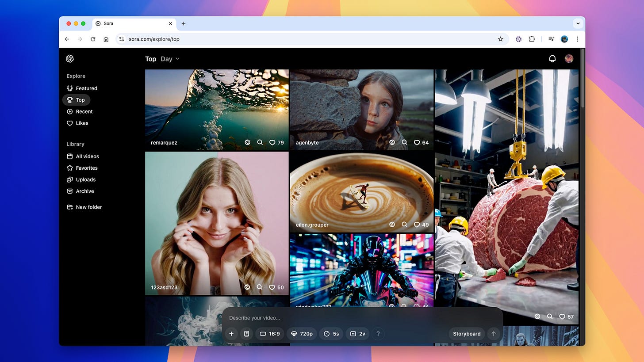644x362 pixels.
Task: Open the Uploads section in Library
Action: pos(85,179)
